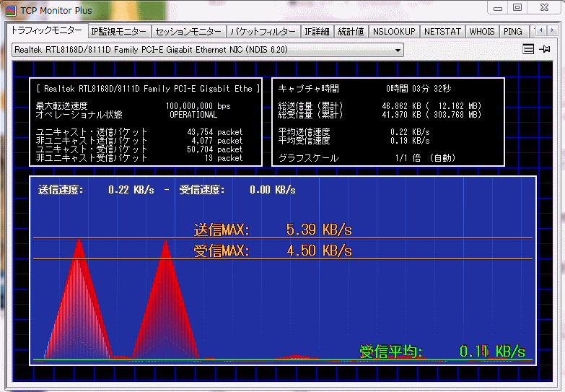
Task: Go to the NETSTAT tab
Action: pos(442,32)
